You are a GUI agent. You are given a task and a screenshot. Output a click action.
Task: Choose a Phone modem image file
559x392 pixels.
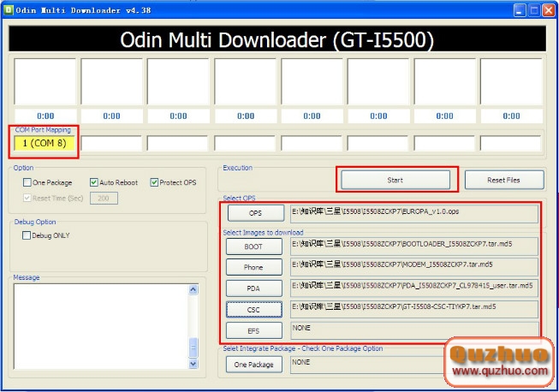pyautogui.click(x=254, y=267)
